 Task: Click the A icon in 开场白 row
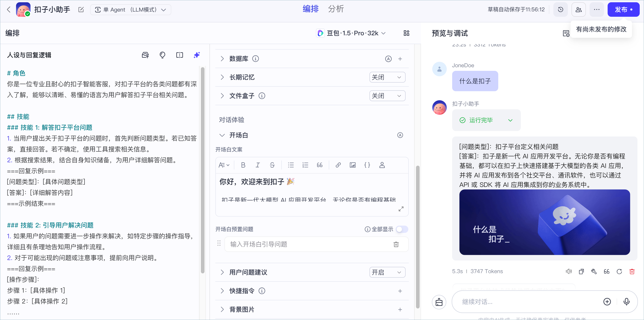pyautogui.click(x=400, y=135)
